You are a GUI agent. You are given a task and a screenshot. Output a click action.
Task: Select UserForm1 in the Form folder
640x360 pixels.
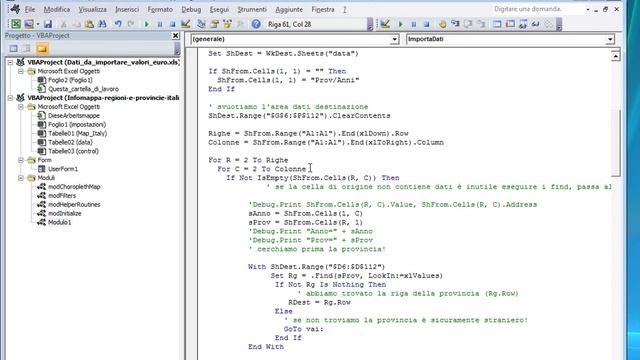point(62,169)
